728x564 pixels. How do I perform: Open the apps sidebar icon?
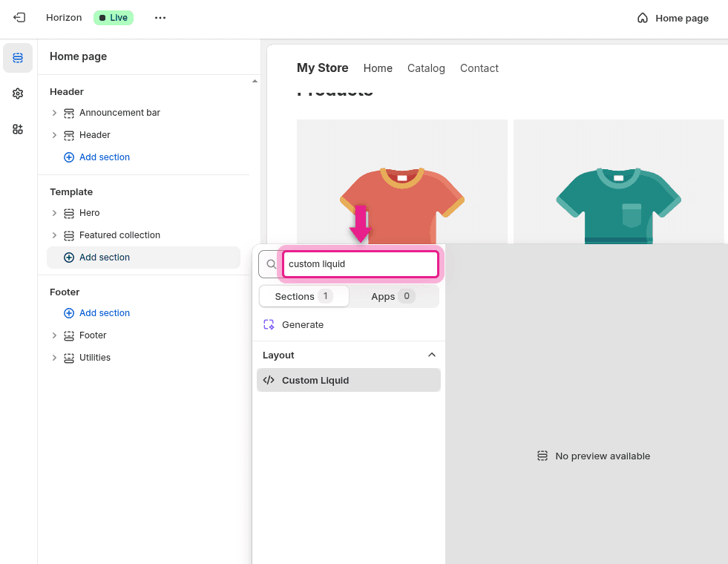[x=18, y=129]
